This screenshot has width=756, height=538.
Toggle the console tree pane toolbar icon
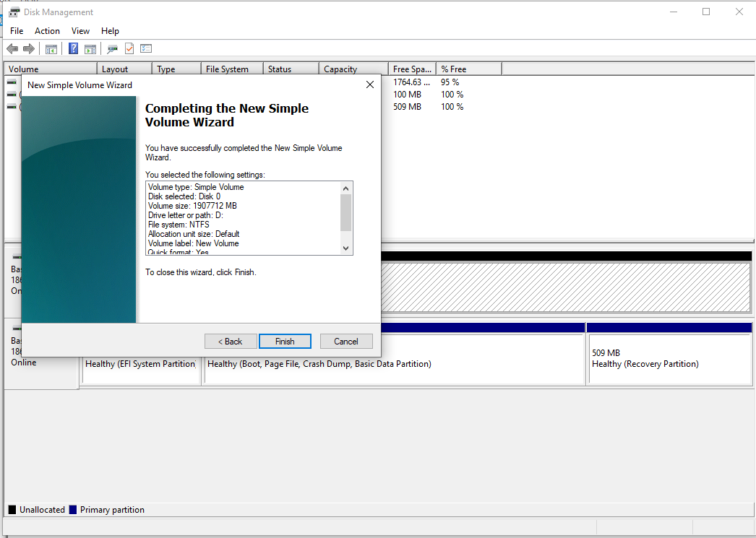[x=51, y=48]
